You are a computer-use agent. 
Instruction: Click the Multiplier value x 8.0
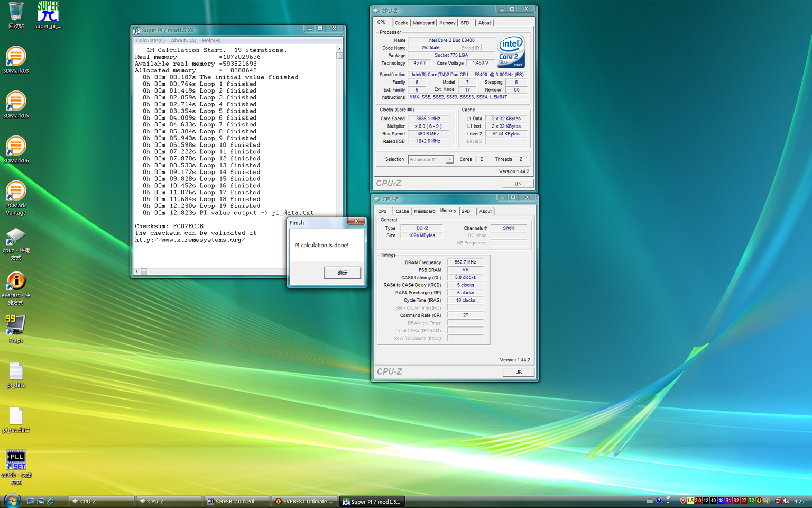428,126
